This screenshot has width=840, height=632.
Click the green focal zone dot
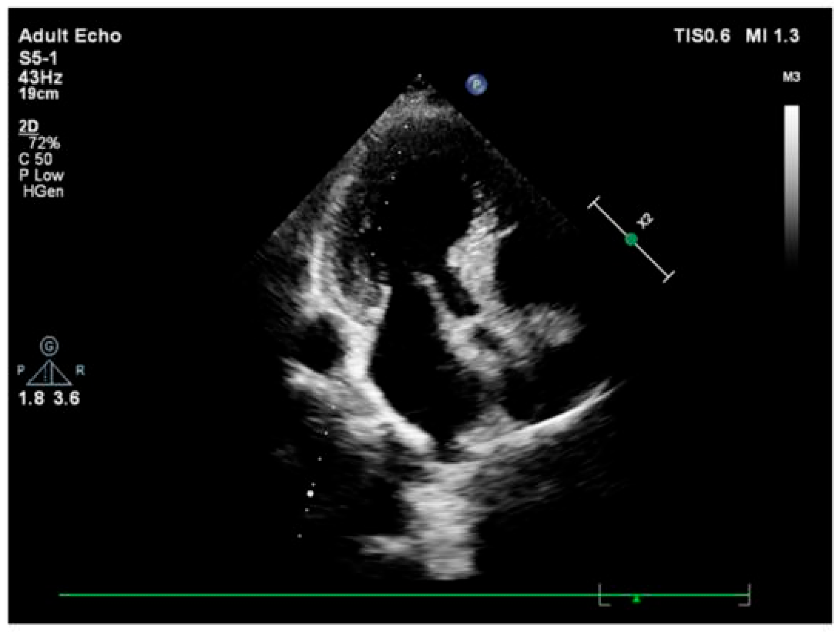pos(631,239)
